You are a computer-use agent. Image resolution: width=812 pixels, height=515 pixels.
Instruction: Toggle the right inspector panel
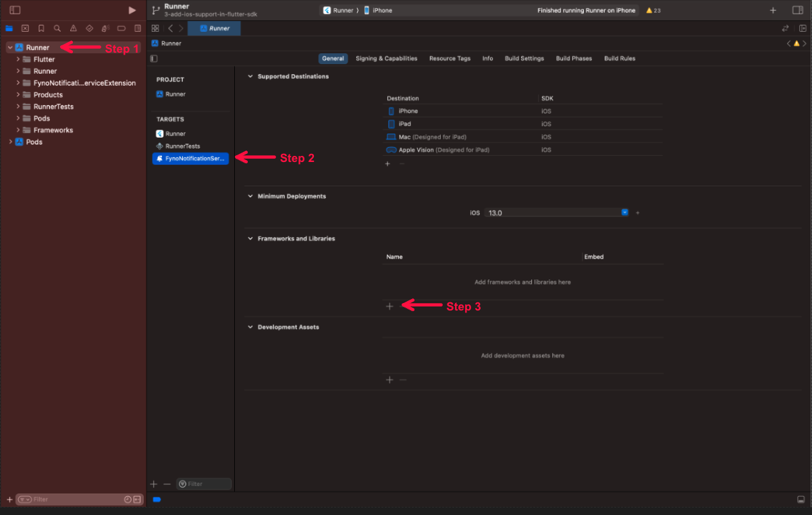coord(797,10)
